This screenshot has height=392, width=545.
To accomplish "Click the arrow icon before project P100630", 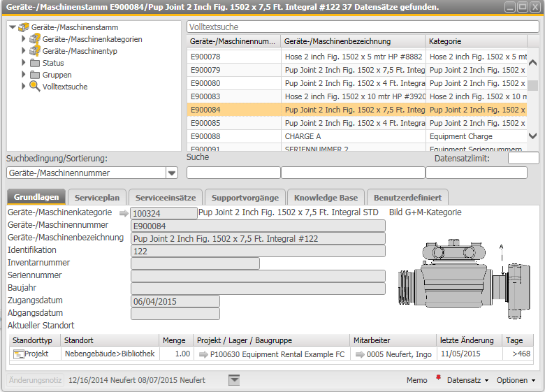I will point(203,354).
